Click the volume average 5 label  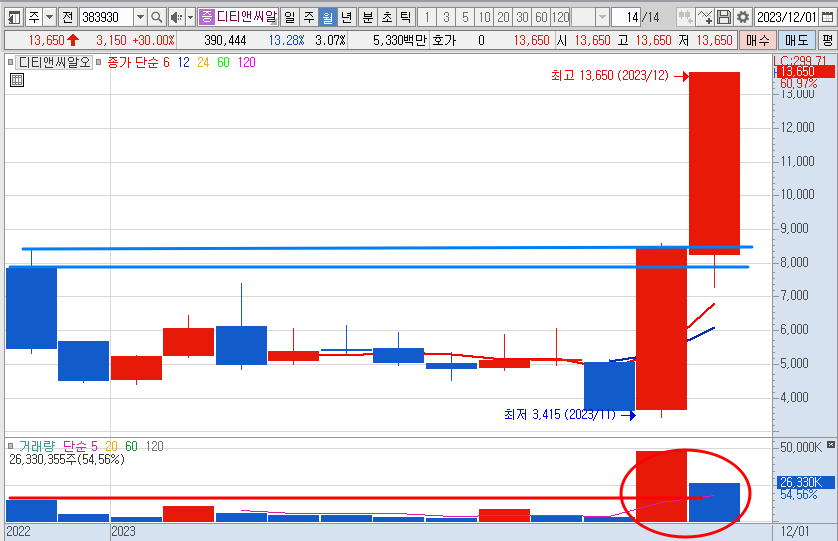[x=94, y=446]
